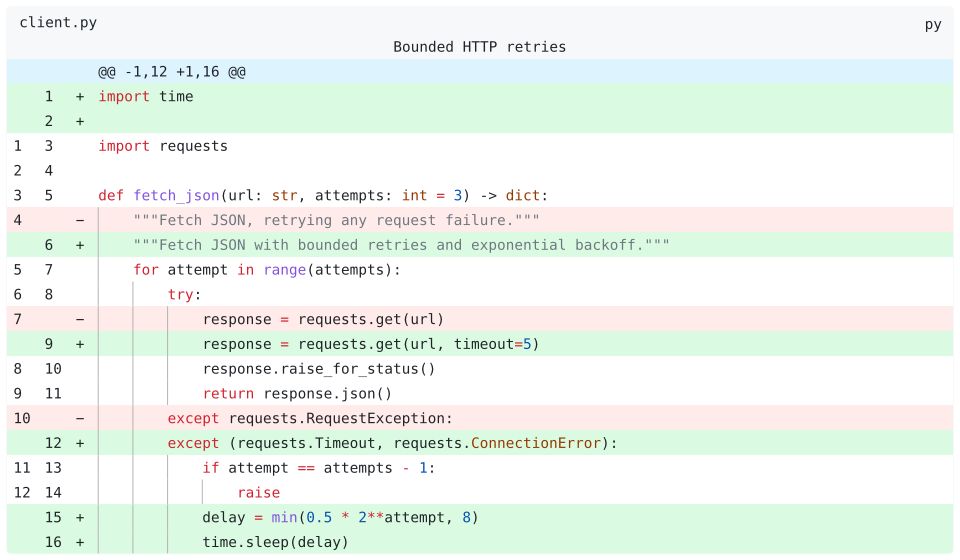Select the hunk header @@ -1,12 +1,16 @@
The width and height of the screenshot is (960, 560).
pos(480,72)
